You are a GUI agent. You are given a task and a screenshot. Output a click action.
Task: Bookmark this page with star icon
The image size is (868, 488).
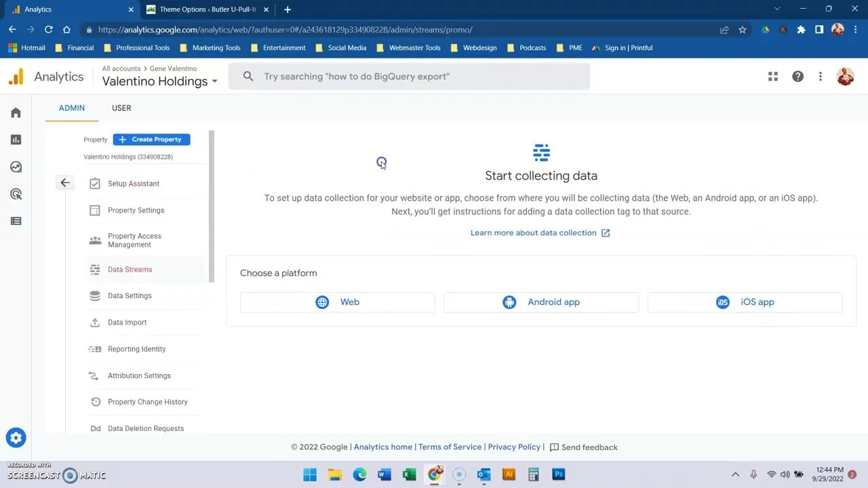coord(743,30)
